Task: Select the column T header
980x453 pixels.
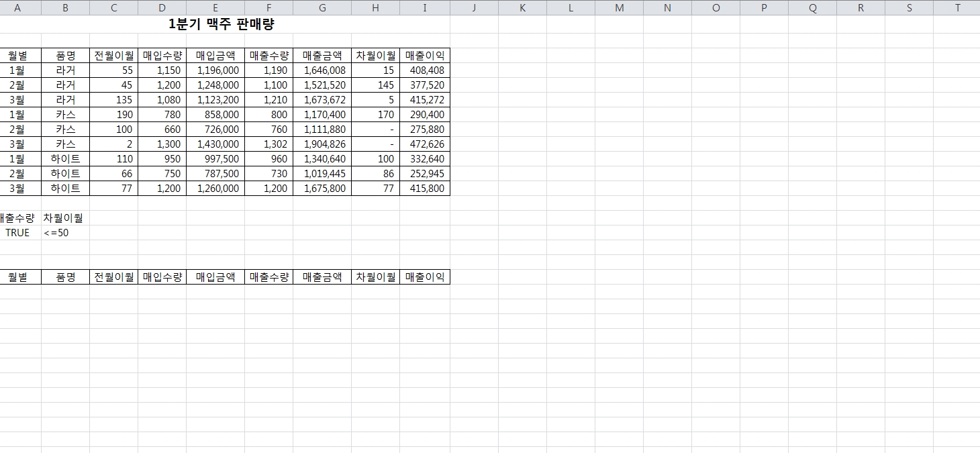Action: [x=957, y=8]
